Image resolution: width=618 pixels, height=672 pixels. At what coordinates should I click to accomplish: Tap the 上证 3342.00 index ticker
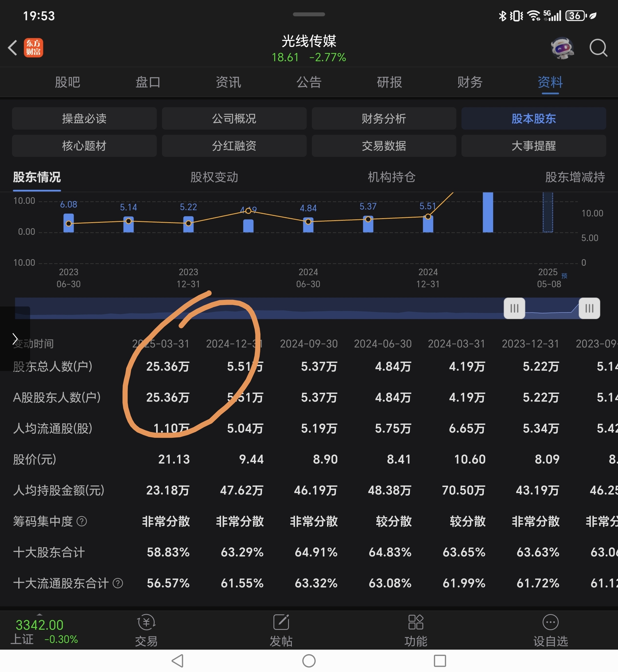tap(44, 632)
